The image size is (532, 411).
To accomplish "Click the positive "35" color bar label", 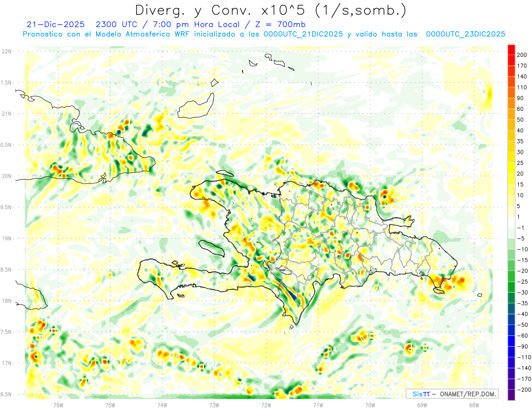I will [x=520, y=141].
